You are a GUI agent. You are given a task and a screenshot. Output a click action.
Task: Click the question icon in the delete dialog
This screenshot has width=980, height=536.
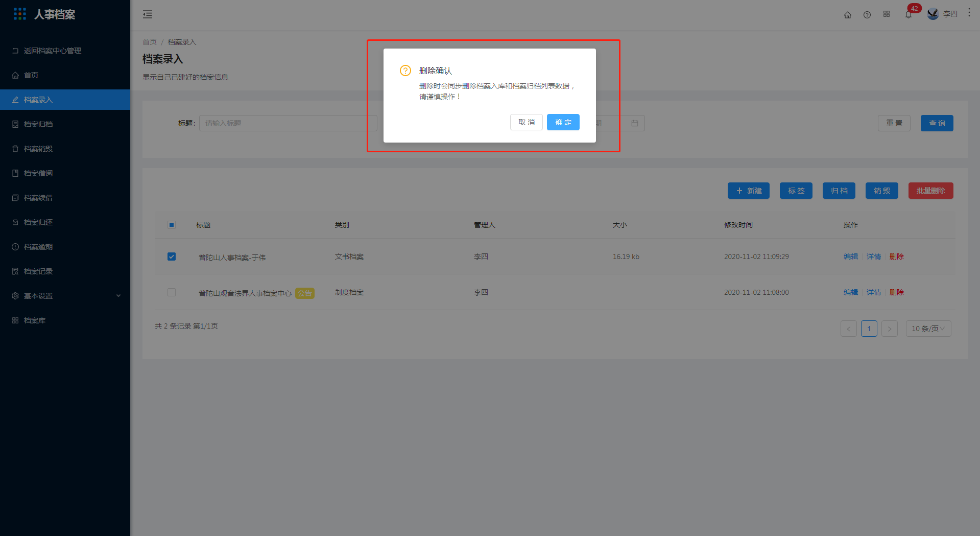[405, 71]
